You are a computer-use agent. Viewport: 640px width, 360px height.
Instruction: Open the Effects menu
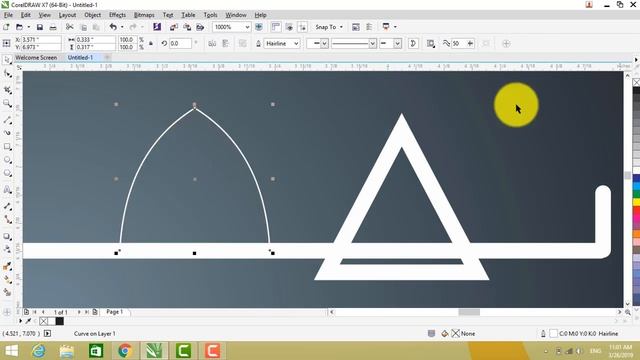[x=117, y=15]
